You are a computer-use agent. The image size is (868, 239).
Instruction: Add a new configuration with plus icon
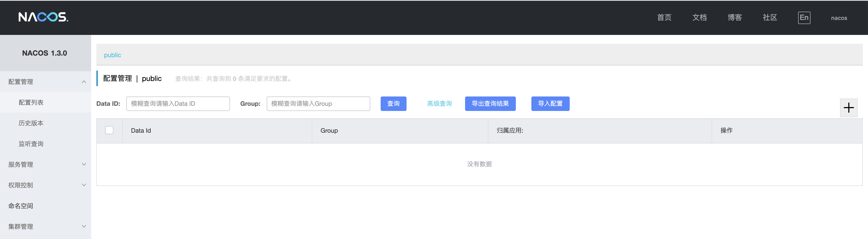click(x=849, y=108)
